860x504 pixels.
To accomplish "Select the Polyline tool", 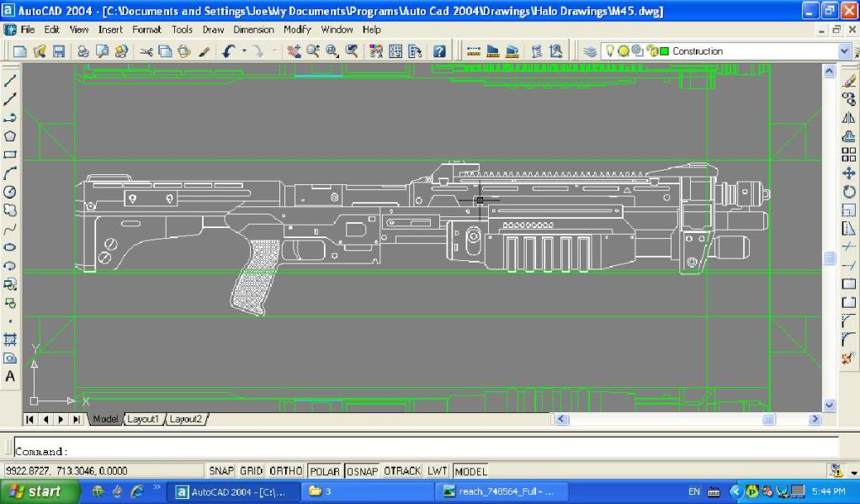I will click(x=10, y=118).
